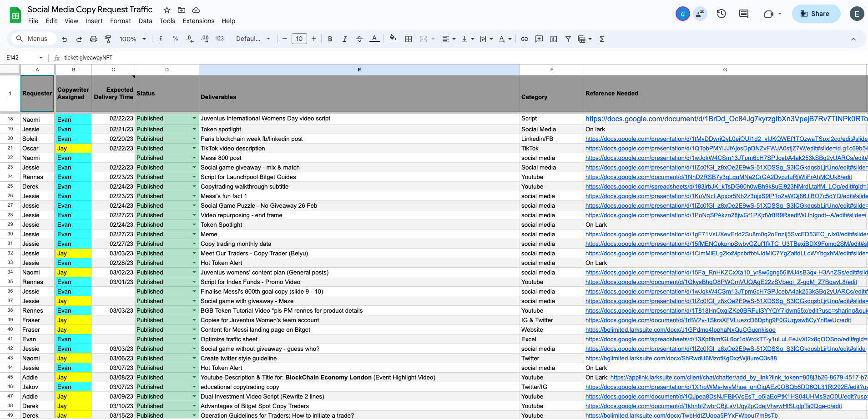Open the Extensions menu
The image size is (868, 419).
[x=198, y=21]
